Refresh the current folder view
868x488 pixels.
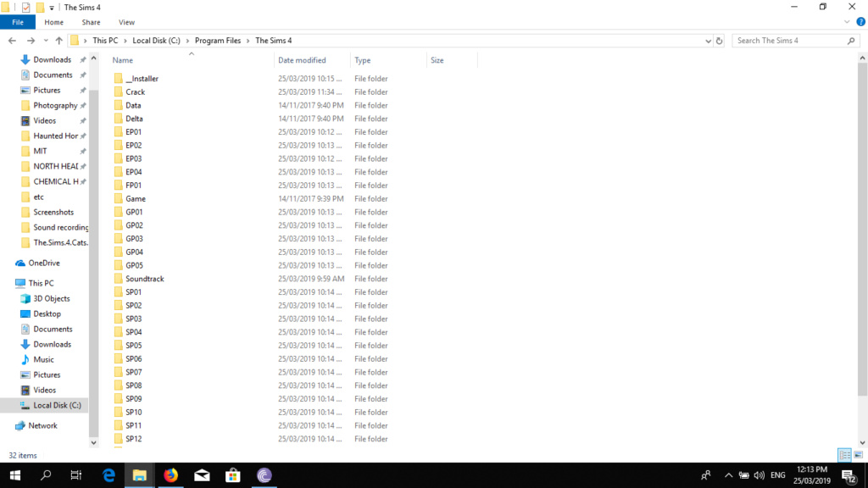[719, 41]
